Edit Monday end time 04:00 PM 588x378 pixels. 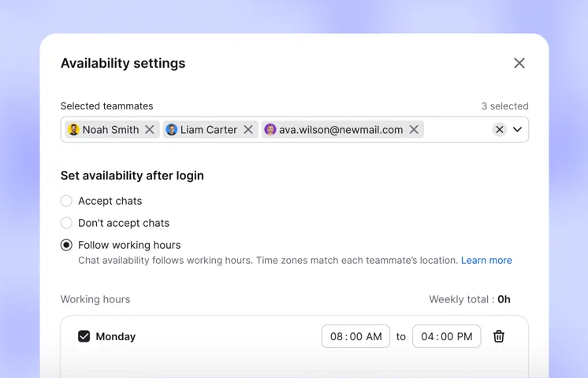(x=446, y=336)
